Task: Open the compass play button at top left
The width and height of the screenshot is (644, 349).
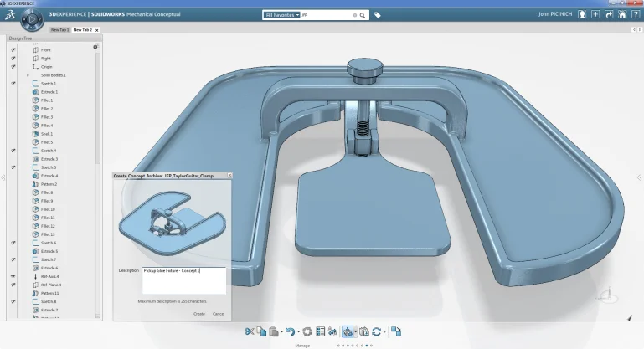Action: click(x=33, y=20)
